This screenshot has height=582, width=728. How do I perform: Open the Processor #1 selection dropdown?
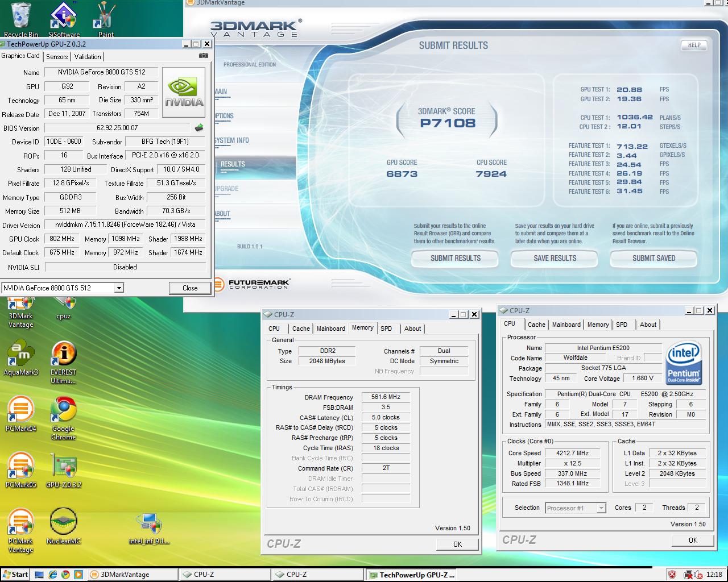(601, 508)
